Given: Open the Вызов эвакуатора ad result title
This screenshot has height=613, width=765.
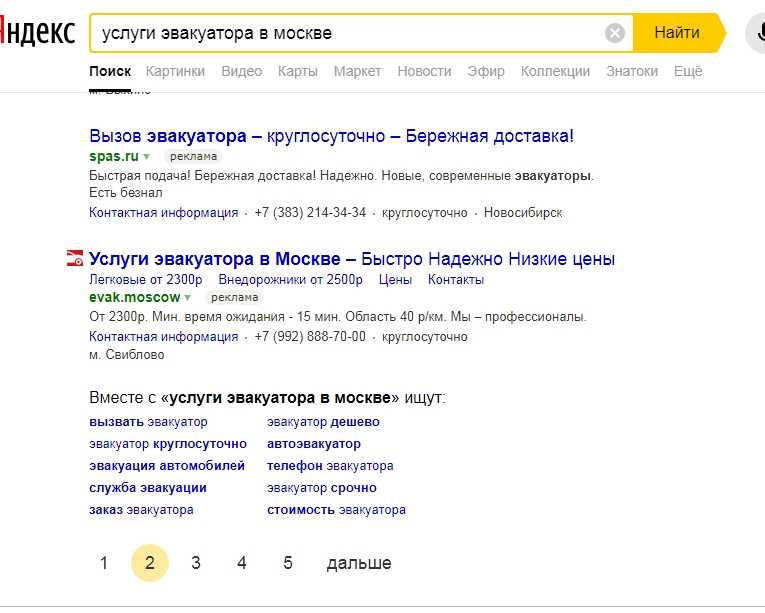Looking at the screenshot, I should tap(331, 136).
